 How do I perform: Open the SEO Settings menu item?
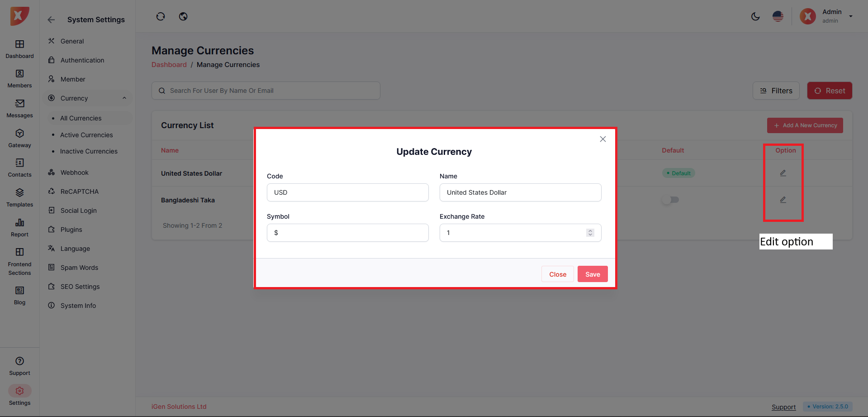pos(80,287)
